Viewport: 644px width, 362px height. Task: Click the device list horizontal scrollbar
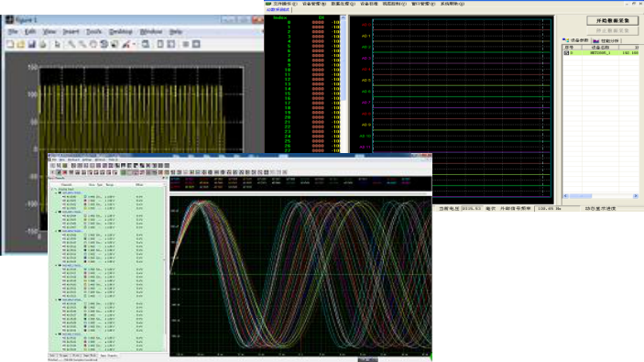point(600,196)
